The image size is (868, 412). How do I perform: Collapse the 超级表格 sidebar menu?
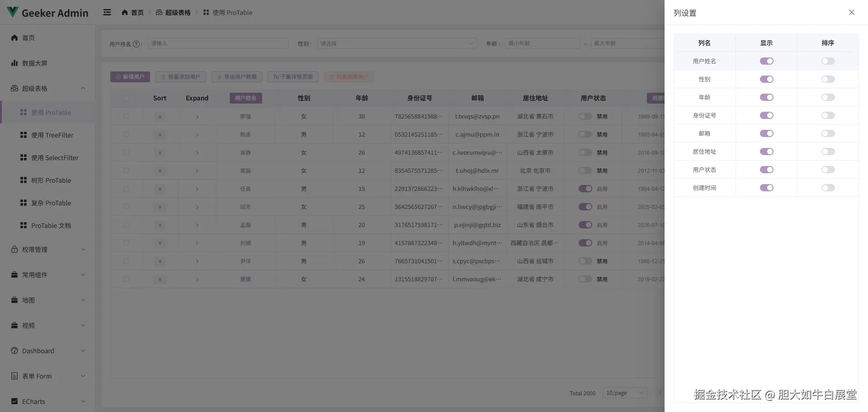(x=83, y=88)
